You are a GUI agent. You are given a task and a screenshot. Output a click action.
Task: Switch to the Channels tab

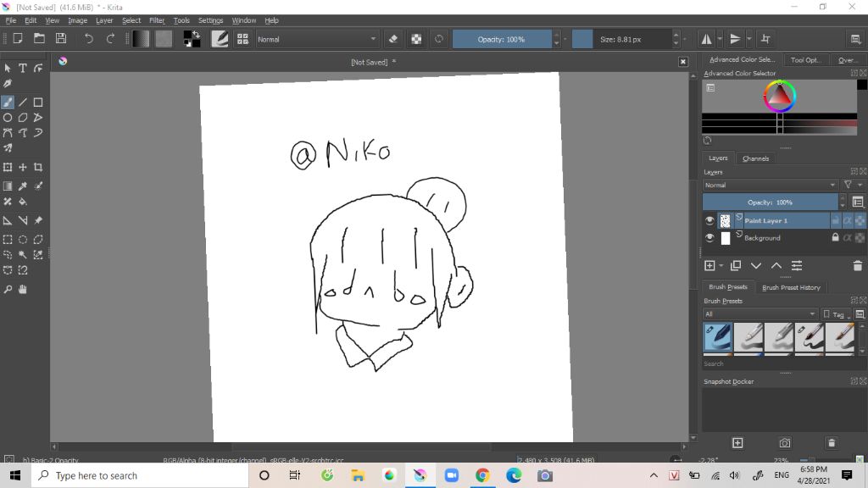click(755, 158)
